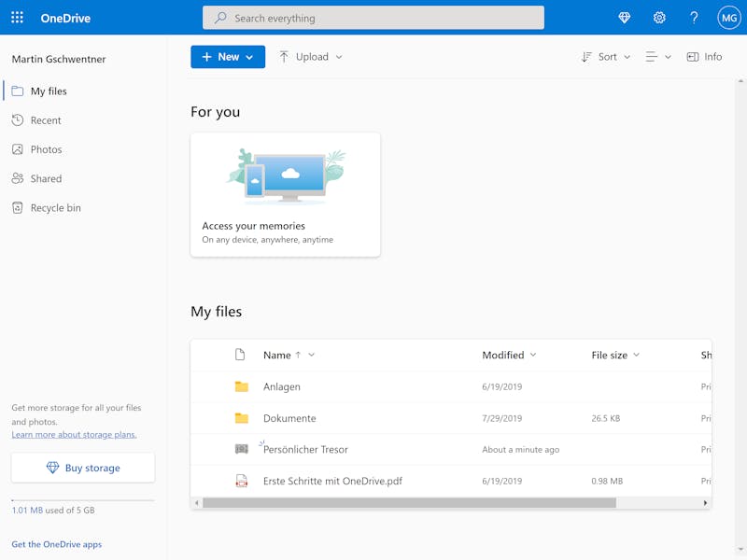747x560 pixels.
Task: Expand the Upload chevron
Action: tap(339, 57)
